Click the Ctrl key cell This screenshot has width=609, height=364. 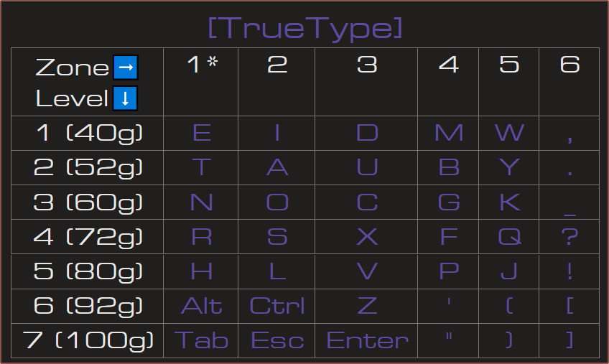[276, 306]
